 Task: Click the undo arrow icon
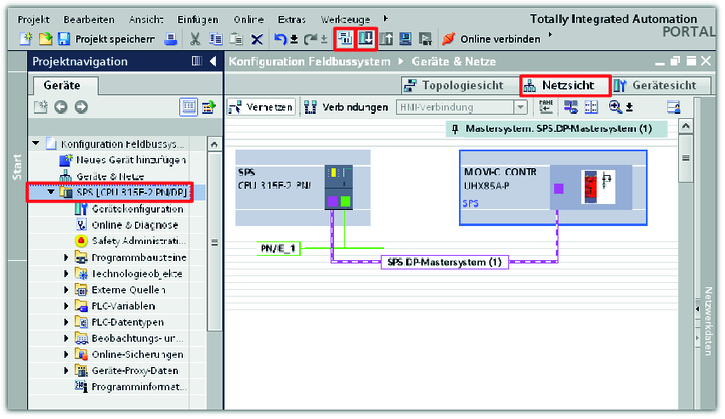click(281, 39)
